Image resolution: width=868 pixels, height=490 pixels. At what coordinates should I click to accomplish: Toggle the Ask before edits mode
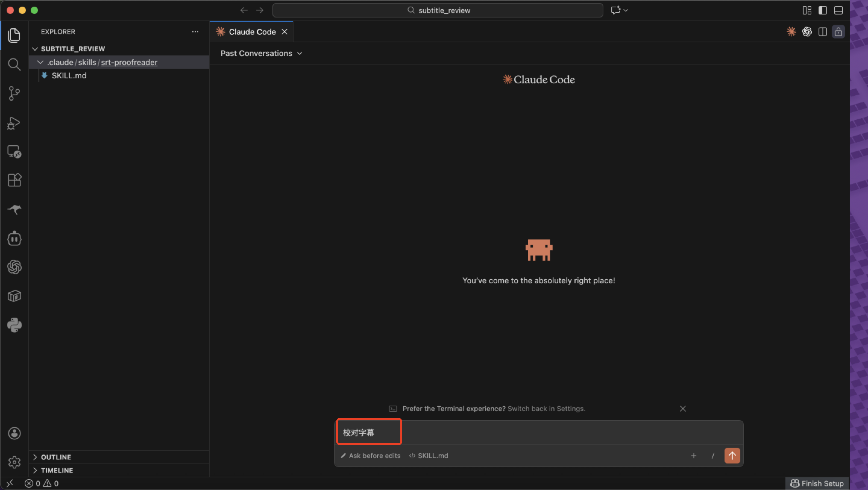[371, 456]
